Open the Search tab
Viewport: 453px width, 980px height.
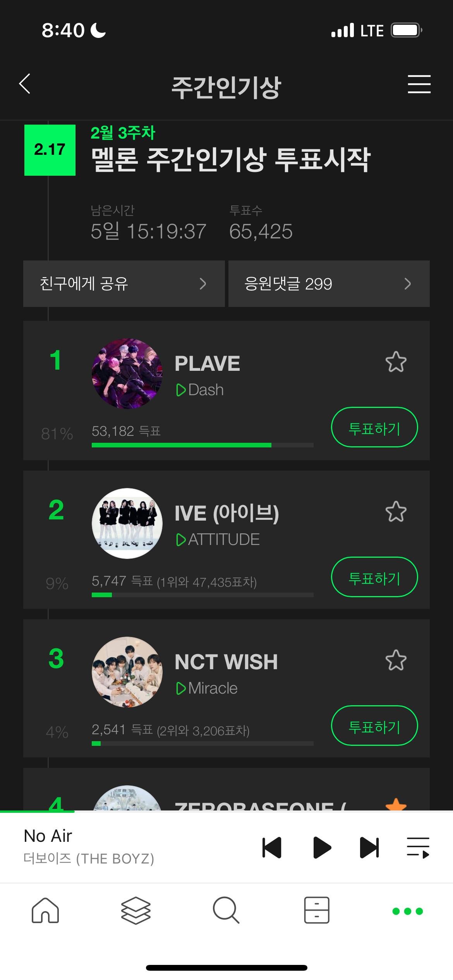(x=226, y=910)
